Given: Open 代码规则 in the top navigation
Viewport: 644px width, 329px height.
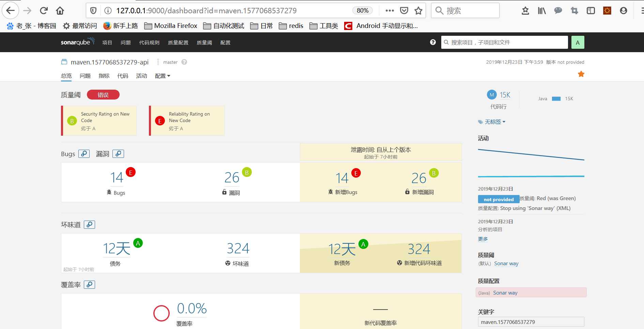Looking at the screenshot, I should 149,43.
